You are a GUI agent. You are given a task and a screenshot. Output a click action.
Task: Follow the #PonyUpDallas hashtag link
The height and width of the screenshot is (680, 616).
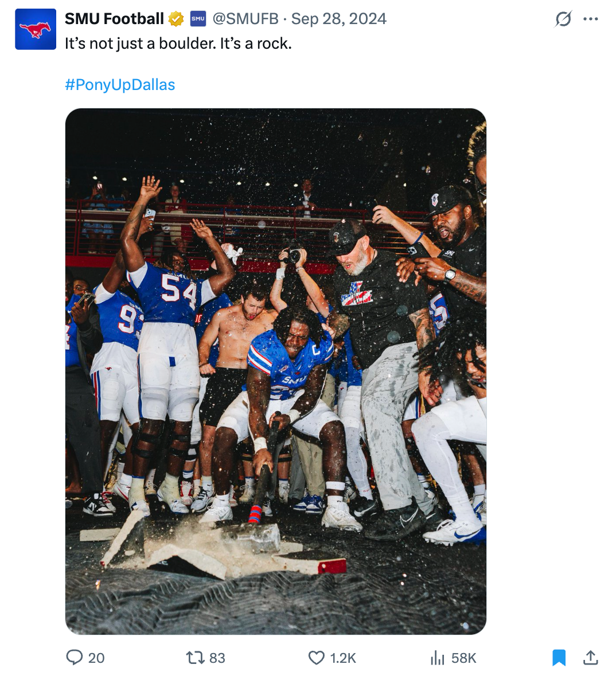[120, 85]
